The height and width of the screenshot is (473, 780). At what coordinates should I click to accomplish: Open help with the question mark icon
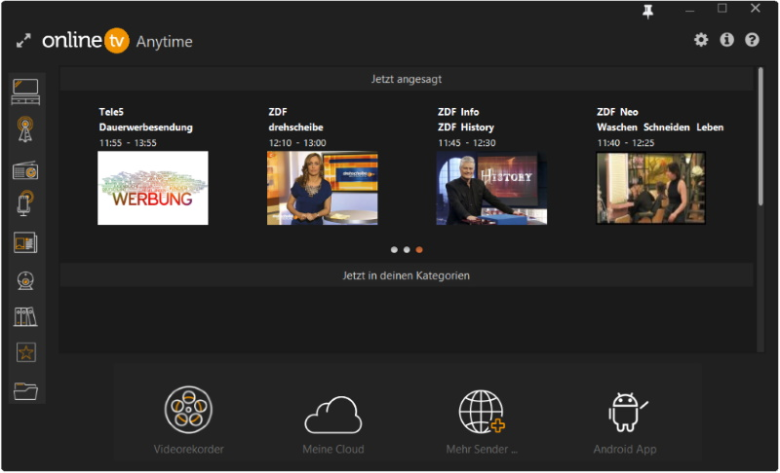pos(752,40)
